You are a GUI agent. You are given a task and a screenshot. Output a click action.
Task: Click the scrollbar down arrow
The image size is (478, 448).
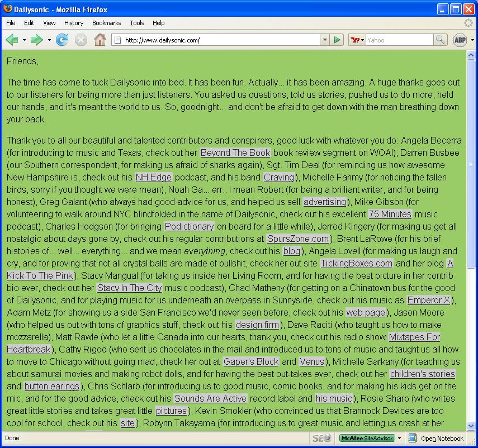pyautogui.click(x=471, y=426)
